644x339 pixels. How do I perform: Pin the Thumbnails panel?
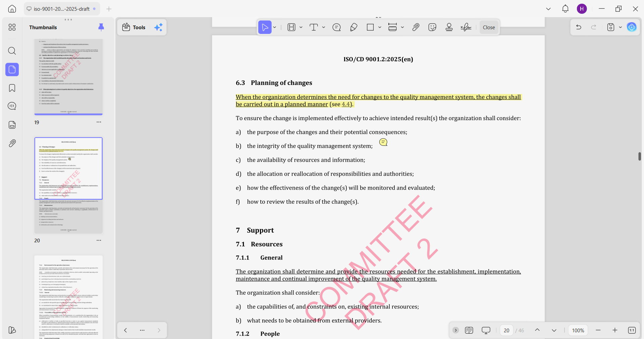tap(101, 27)
